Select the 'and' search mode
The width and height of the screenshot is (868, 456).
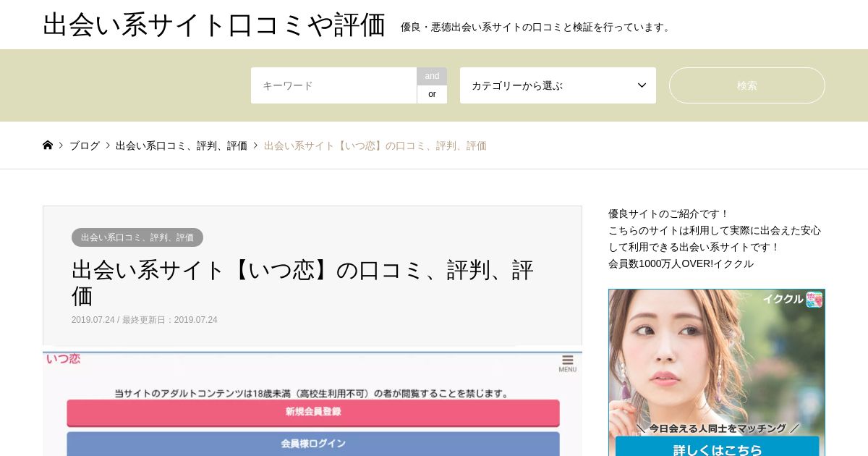click(x=432, y=76)
